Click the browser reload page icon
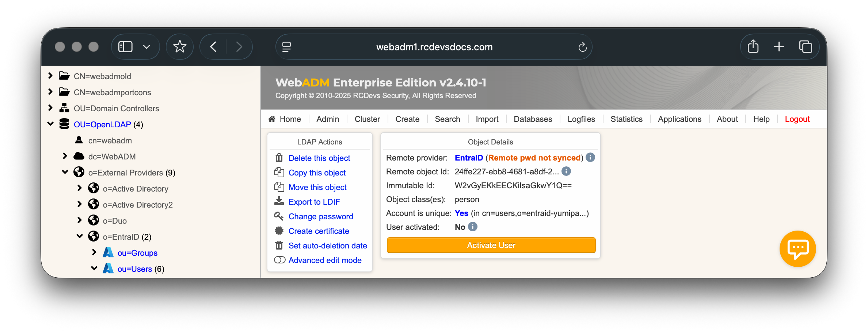This screenshot has width=868, height=332. 582,47
